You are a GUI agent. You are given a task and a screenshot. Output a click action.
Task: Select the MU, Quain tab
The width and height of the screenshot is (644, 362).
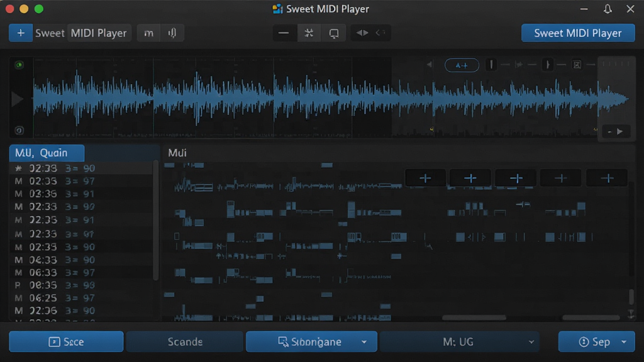pos(47,153)
